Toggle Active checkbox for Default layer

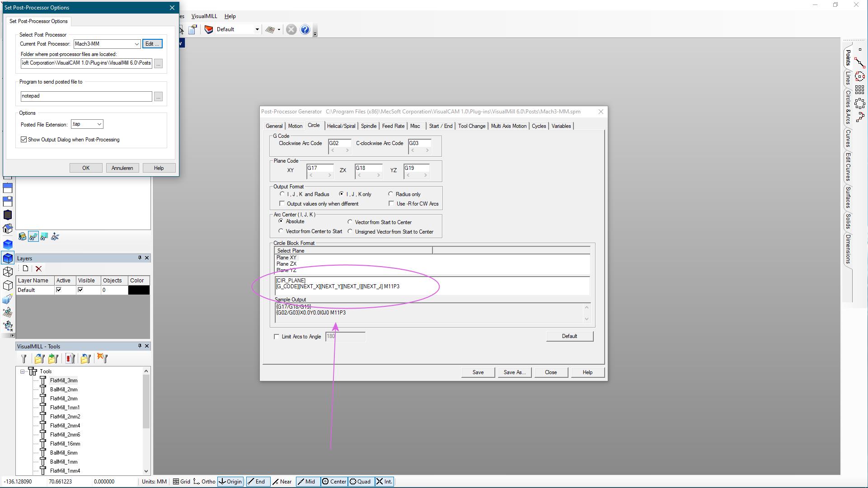coord(59,290)
